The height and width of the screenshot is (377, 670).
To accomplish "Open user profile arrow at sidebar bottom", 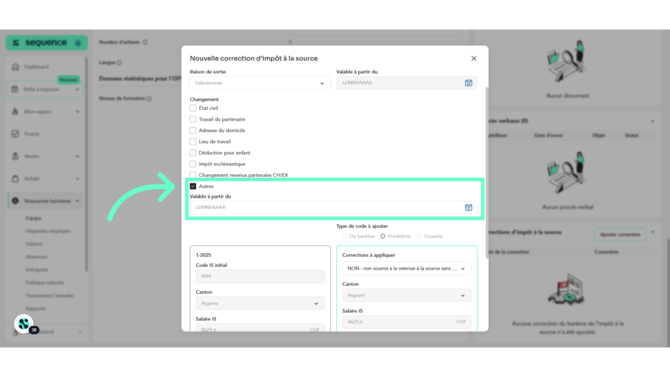I will (80, 332).
